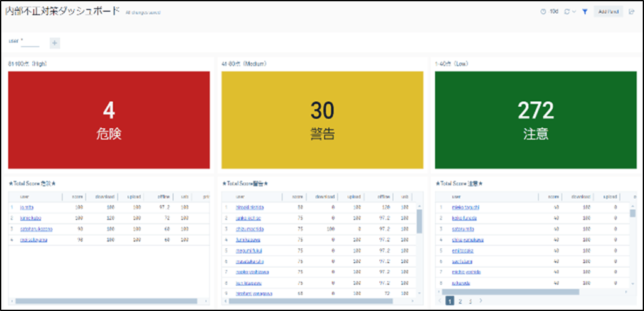
Task: Open user link in row 2 of 危険 table
Action: pyautogui.click(x=31, y=217)
